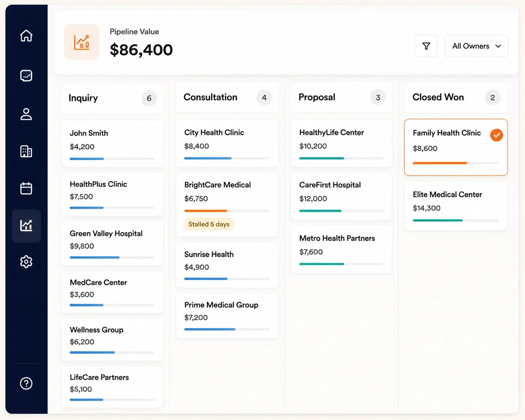The height and width of the screenshot is (420, 525).
Task: Click the orange Pipeline Value chart icon
Action: tap(82, 42)
